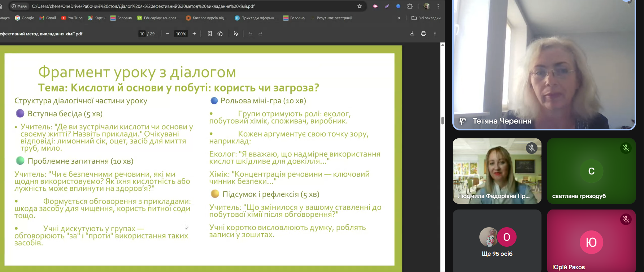Click the PDF vertical scrollbar thumb

pyautogui.click(x=443, y=121)
